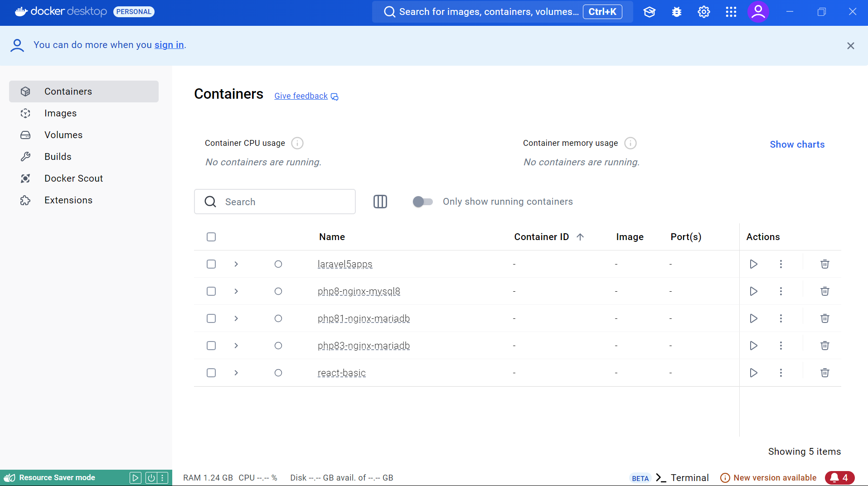Image resolution: width=868 pixels, height=486 pixels.
Task: Start the react-basic container
Action: point(753,373)
